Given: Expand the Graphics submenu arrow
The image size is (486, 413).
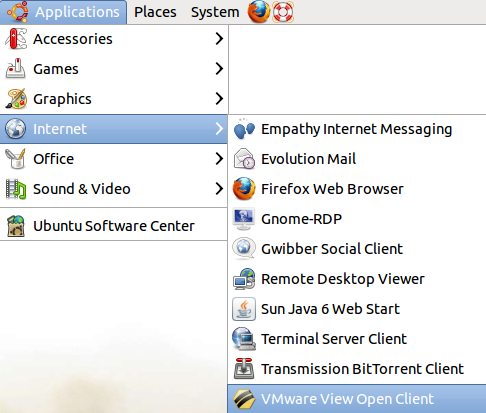Looking at the screenshot, I should click(x=219, y=99).
